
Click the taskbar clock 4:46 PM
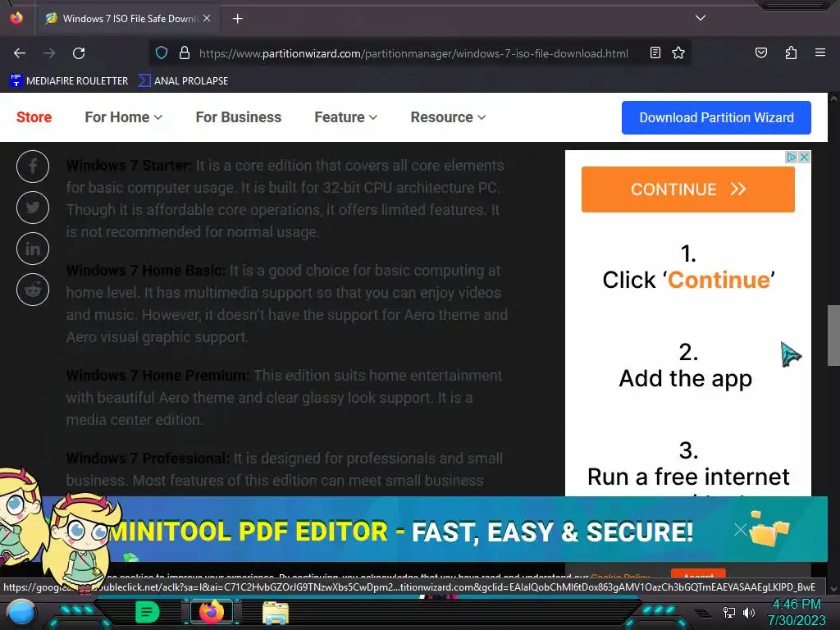(x=797, y=605)
